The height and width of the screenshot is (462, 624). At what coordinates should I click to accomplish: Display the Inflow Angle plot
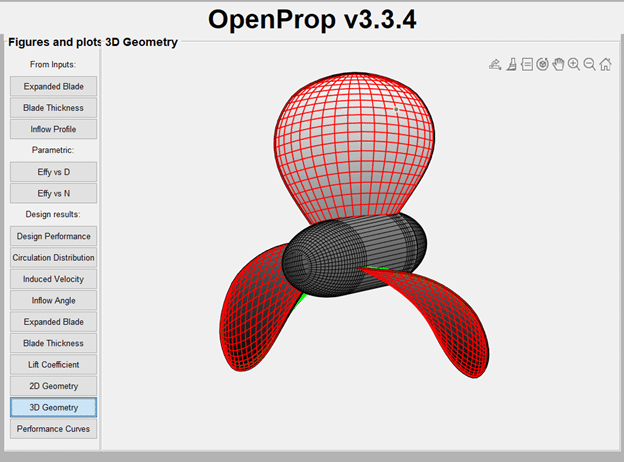click(x=53, y=300)
